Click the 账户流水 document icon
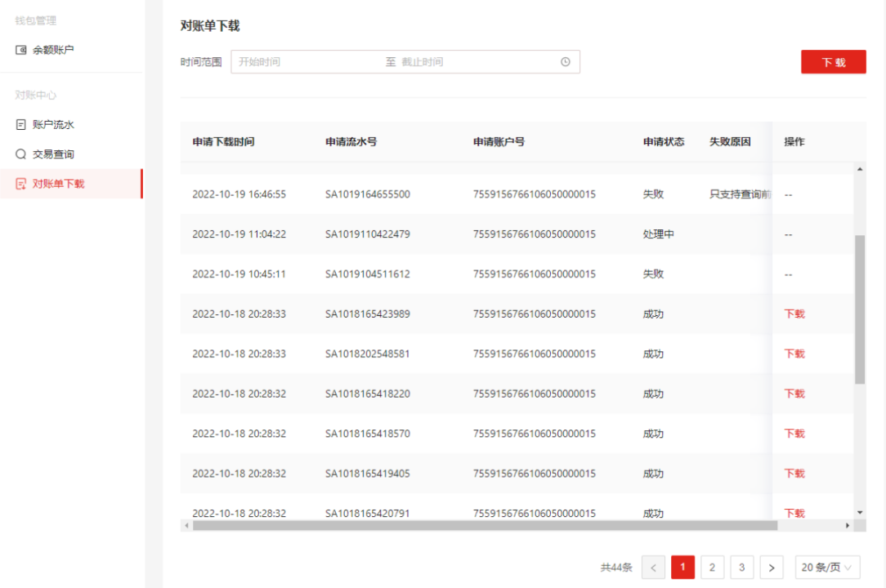Image resolution: width=886 pixels, height=588 pixels. (21, 124)
